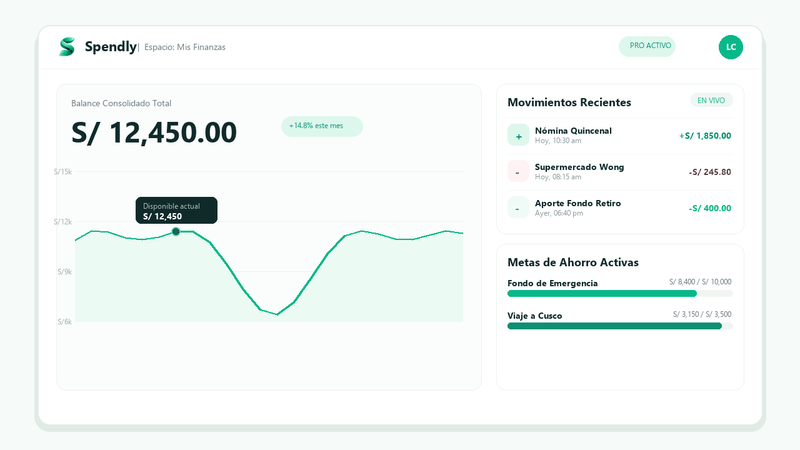Click S/ 3,150 / S/ 3,500 value
Screen dimensions: 800x450
tap(702, 314)
